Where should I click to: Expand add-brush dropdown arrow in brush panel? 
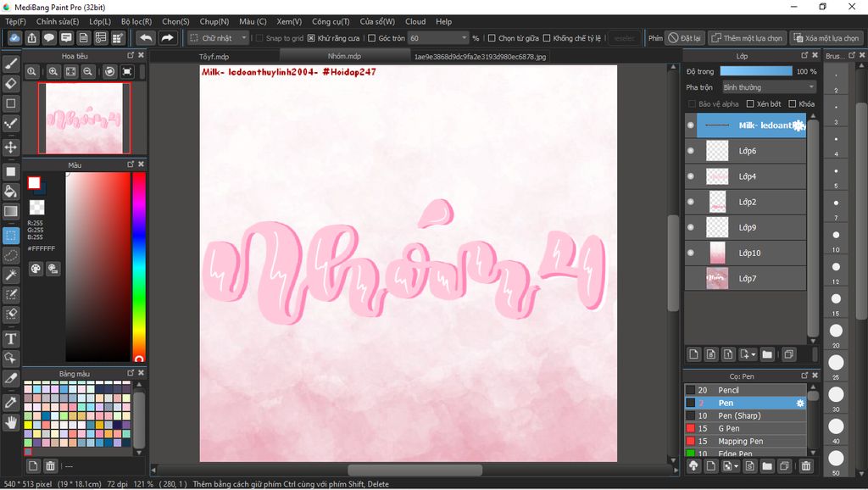coord(737,466)
